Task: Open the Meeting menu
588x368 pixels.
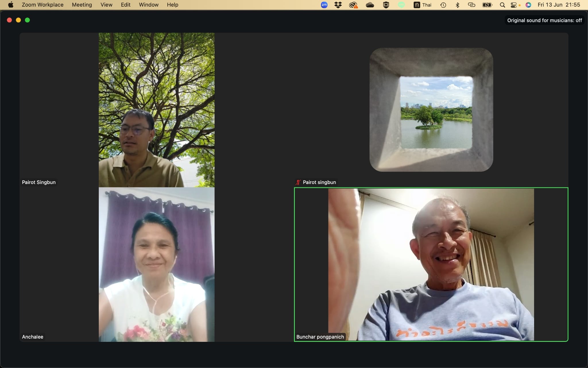Action: [82, 5]
